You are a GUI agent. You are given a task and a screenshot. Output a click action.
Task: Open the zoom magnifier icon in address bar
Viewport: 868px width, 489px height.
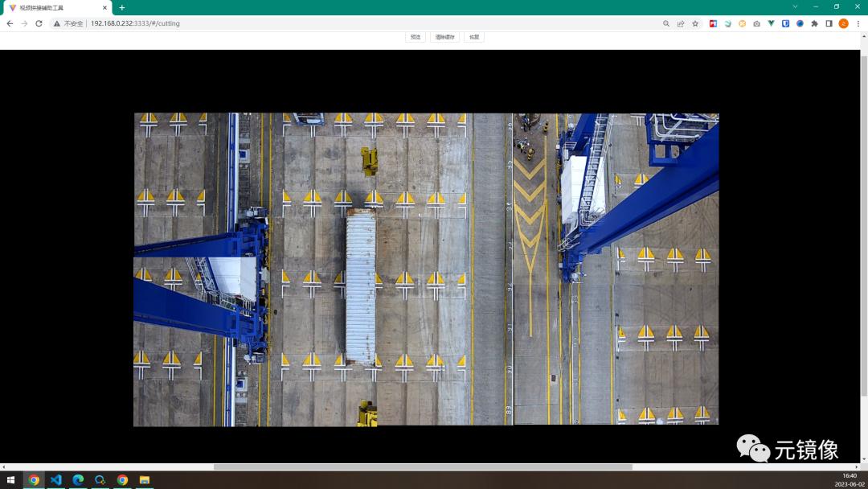point(666,23)
